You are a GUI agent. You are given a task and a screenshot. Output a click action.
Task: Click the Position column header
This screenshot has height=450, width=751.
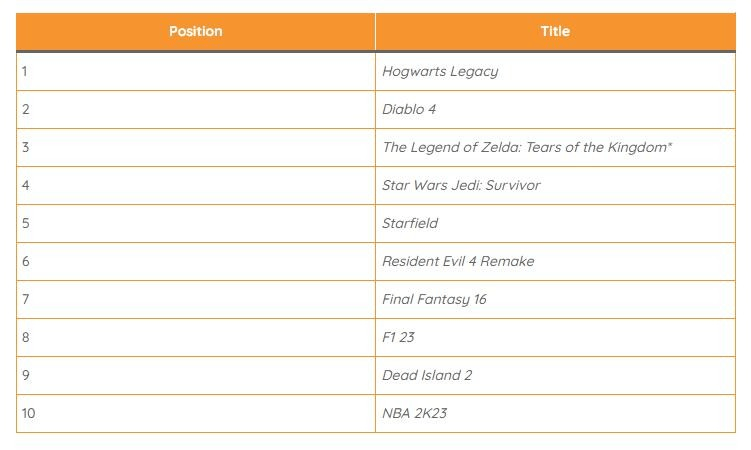coord(195,32)
